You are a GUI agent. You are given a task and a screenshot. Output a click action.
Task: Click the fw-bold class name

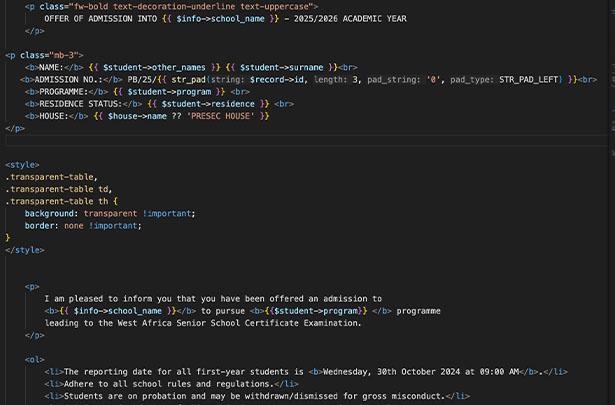[89, 6]
